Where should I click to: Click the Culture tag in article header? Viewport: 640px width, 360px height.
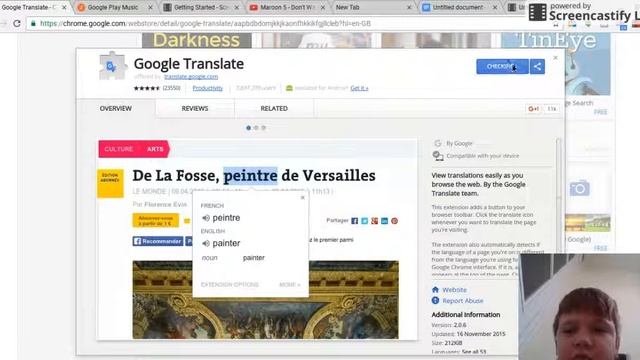(118, 149)
